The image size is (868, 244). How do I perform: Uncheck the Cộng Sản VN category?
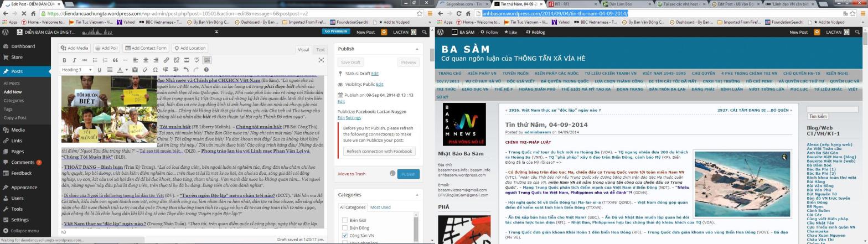tap(345, 236)
